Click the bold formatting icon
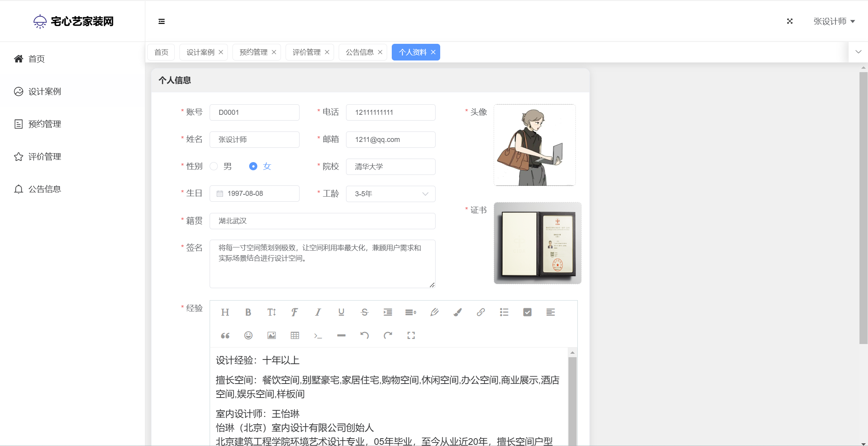 248,312
